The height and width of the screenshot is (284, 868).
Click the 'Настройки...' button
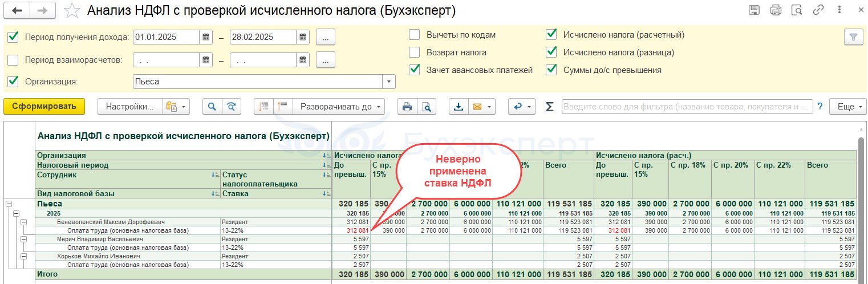coord(129,107)
